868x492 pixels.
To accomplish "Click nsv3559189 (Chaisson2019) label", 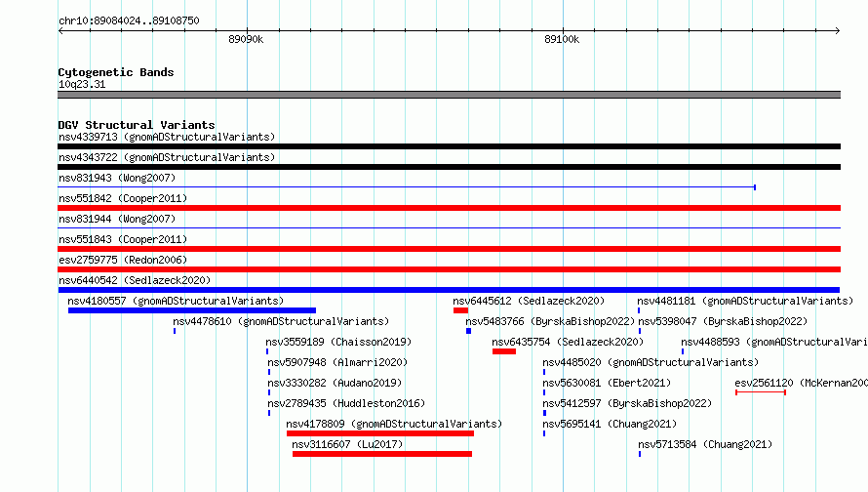I will (338, 342).
